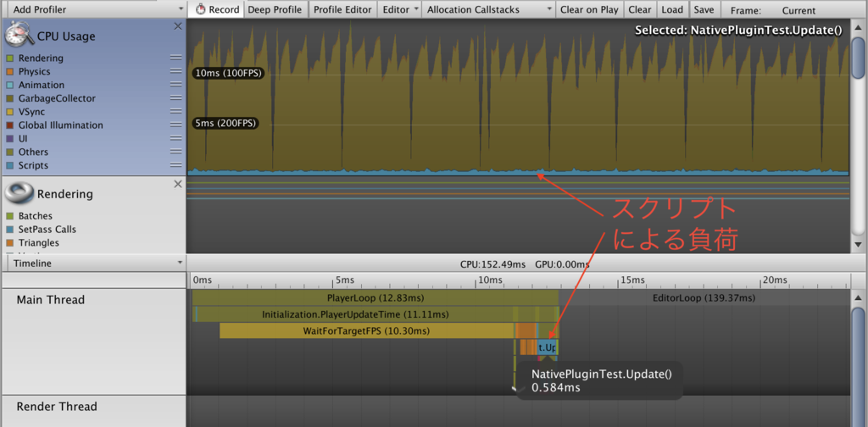Select Initialization.PlayerUpdateTime timeline bar
The height and width of the screenshot is (427, 868).
pos(355,314)
